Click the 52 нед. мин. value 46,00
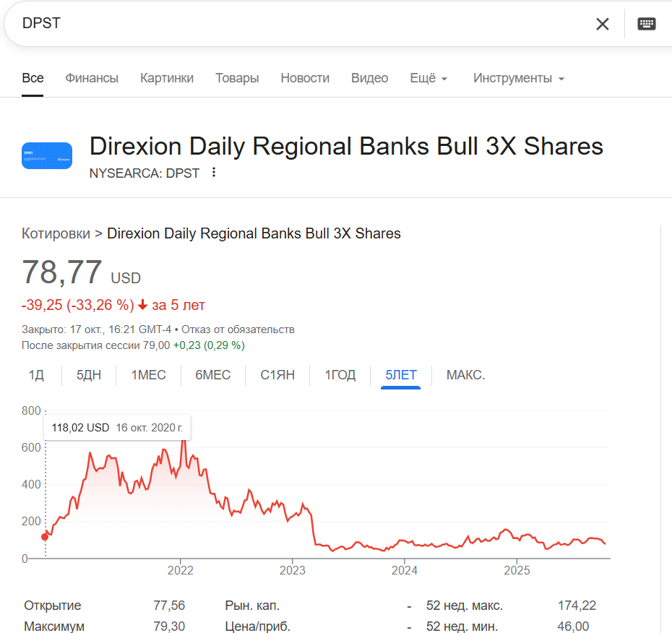This screenshot has width=672, height=633. [x=574, y=626]
